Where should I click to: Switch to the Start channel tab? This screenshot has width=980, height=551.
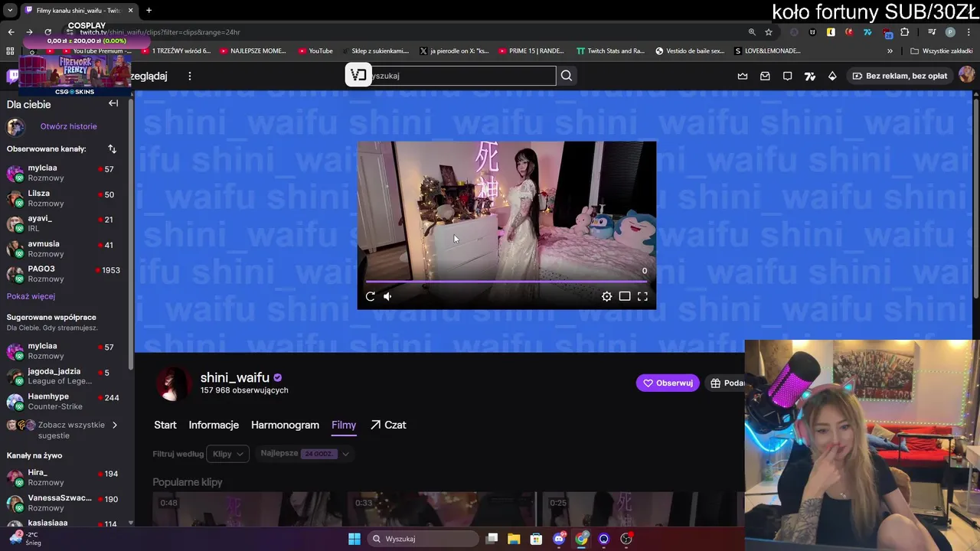point(165,425)
